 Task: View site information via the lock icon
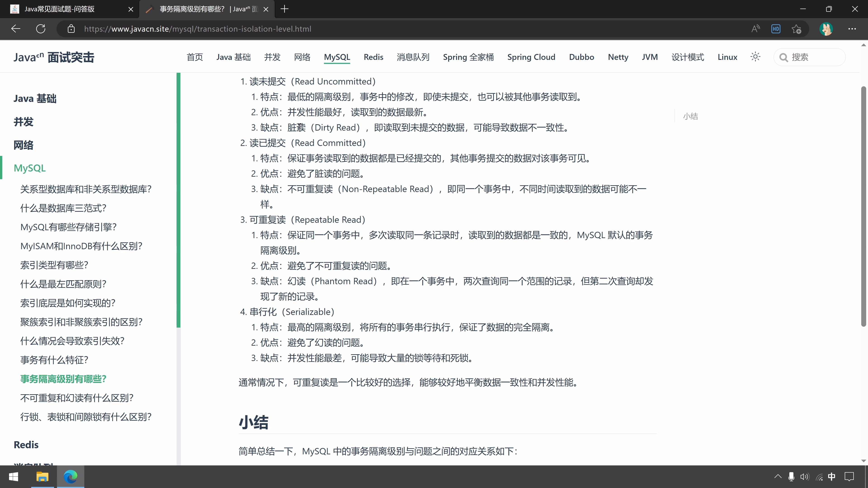71,29
